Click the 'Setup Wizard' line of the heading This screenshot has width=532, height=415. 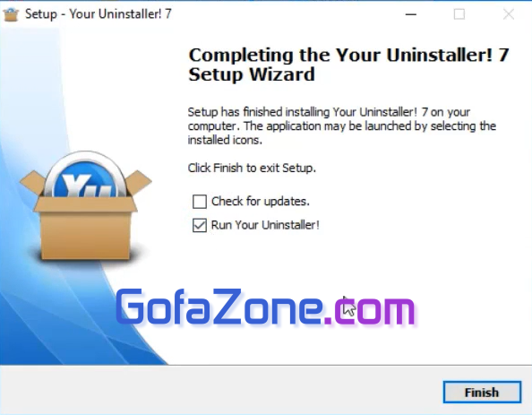click(252, 74)
